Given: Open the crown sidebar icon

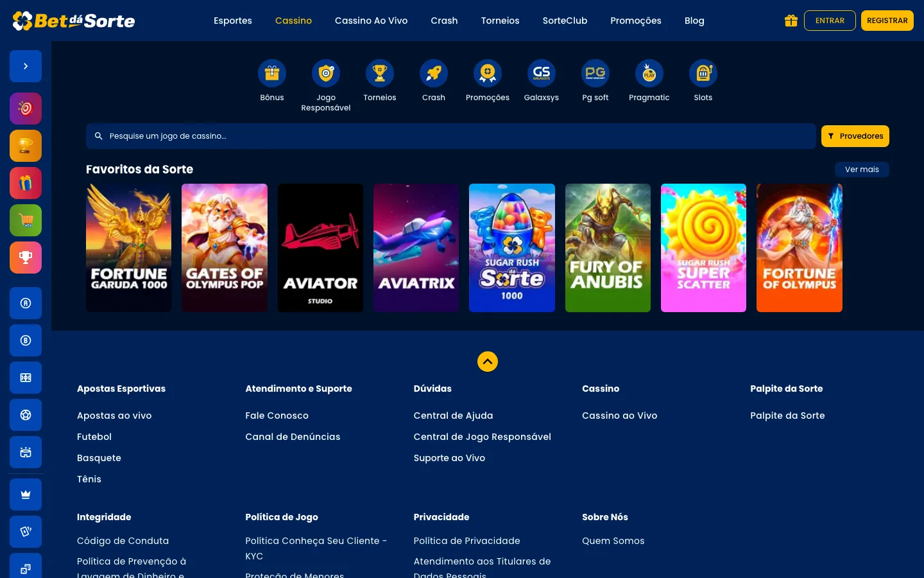Looking at the screenshot, I should [x=26, y=495].
